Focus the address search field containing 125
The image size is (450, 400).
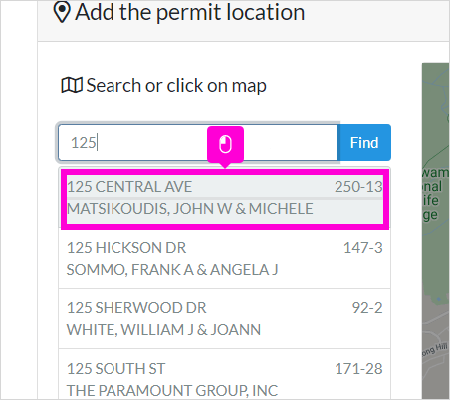pyautogui.click(x=198, y=143)
